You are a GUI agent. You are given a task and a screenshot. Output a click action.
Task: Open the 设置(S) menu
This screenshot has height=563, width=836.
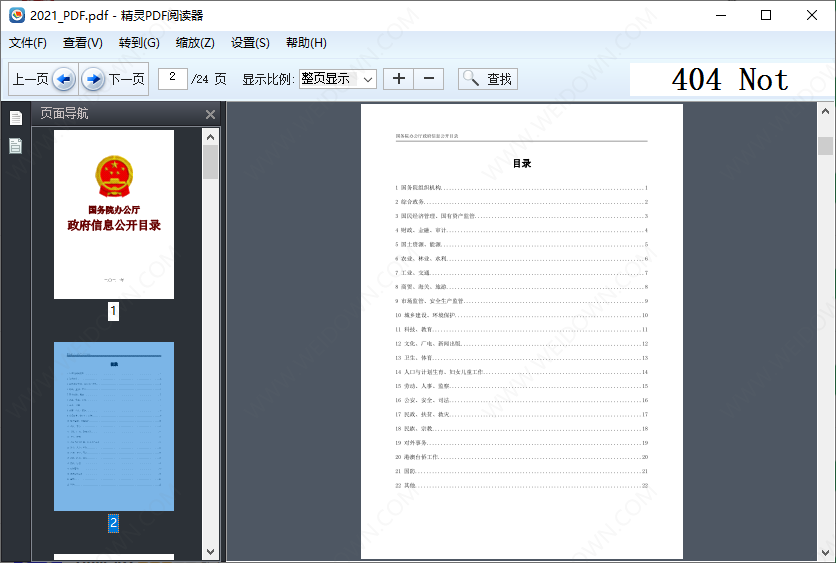250,43
